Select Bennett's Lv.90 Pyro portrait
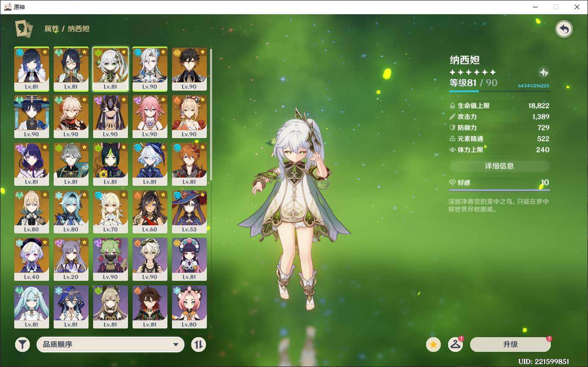 coord(150,260)
